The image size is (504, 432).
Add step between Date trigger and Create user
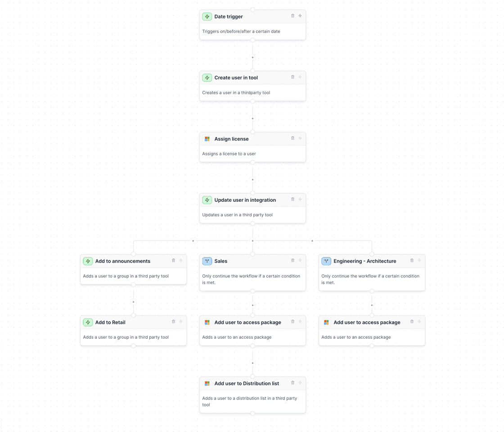(x=252, y=57)
